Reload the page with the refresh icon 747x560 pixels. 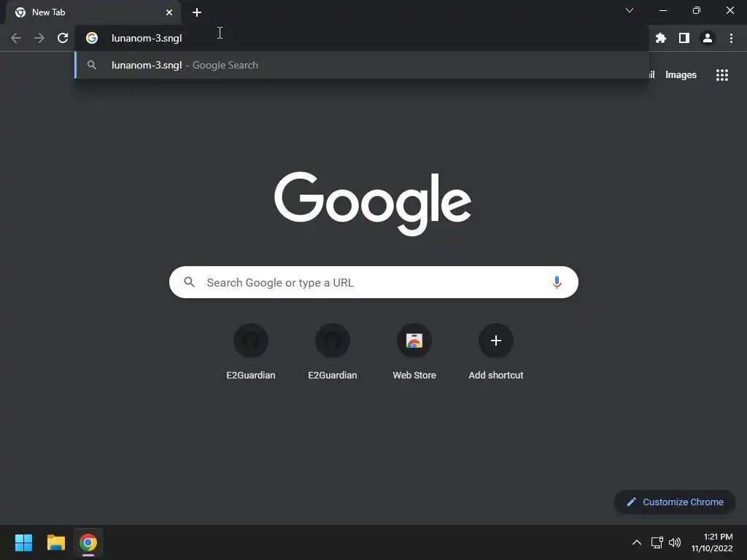[63, 38]
